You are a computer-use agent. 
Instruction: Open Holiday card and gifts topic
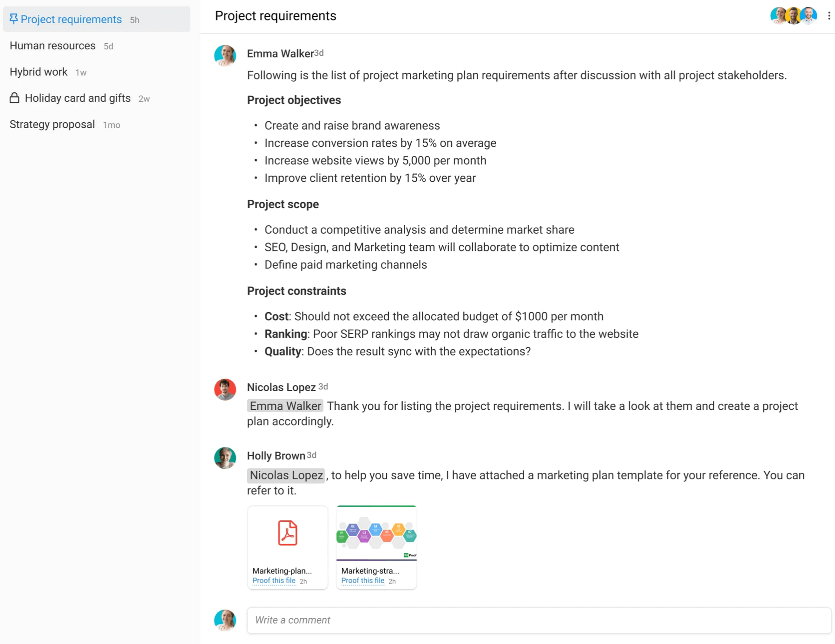pos(78,98)
